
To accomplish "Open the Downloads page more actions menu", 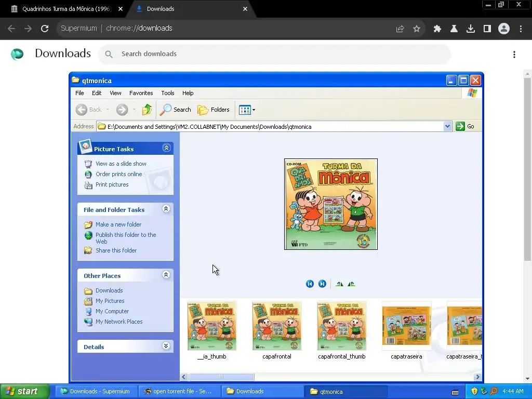I will 514,54.
